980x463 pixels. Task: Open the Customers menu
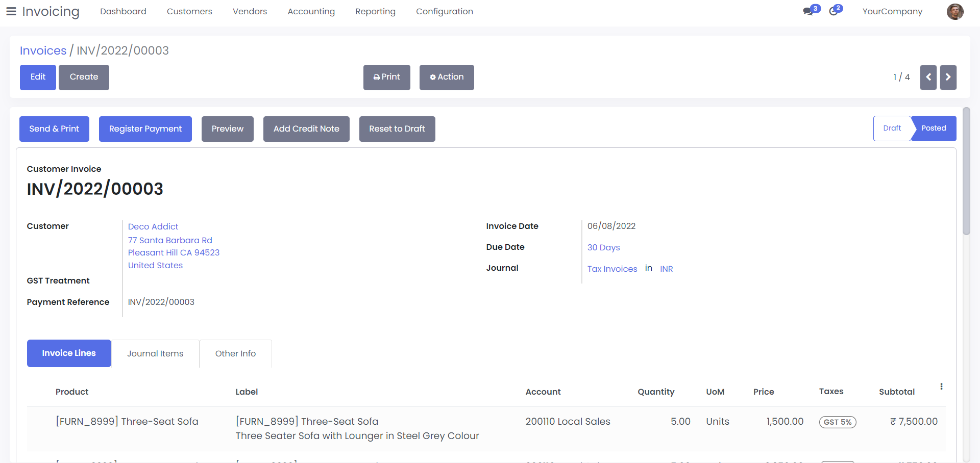click(189, 11)
